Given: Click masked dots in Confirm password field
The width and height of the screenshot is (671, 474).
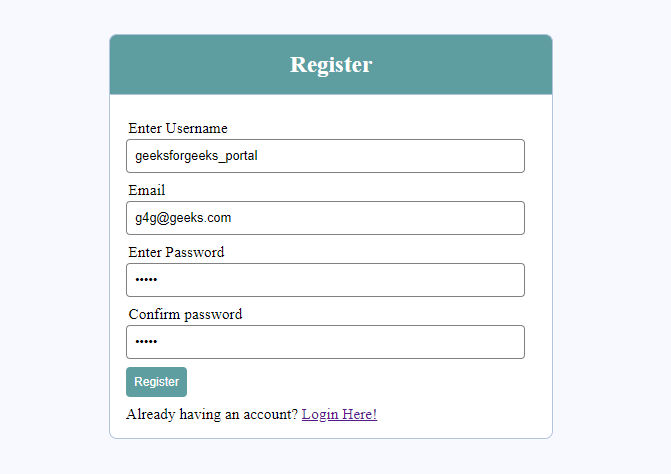Looking at the screenshot, I should pyautogui.click(x=147, y=342).
